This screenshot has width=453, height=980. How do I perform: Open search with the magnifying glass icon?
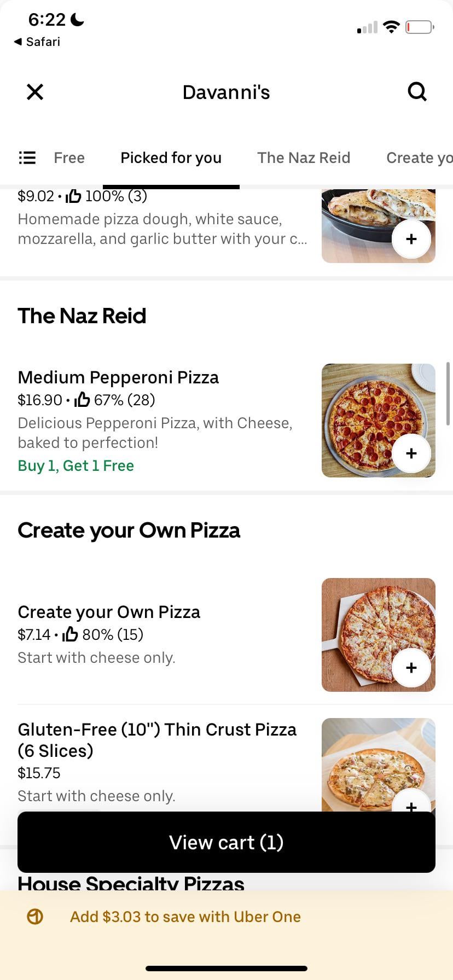click(417, 92)
